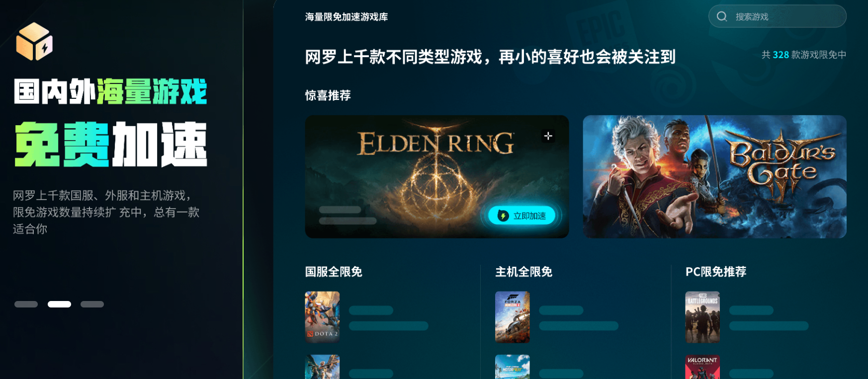Open the Valorant game cover

702,367
